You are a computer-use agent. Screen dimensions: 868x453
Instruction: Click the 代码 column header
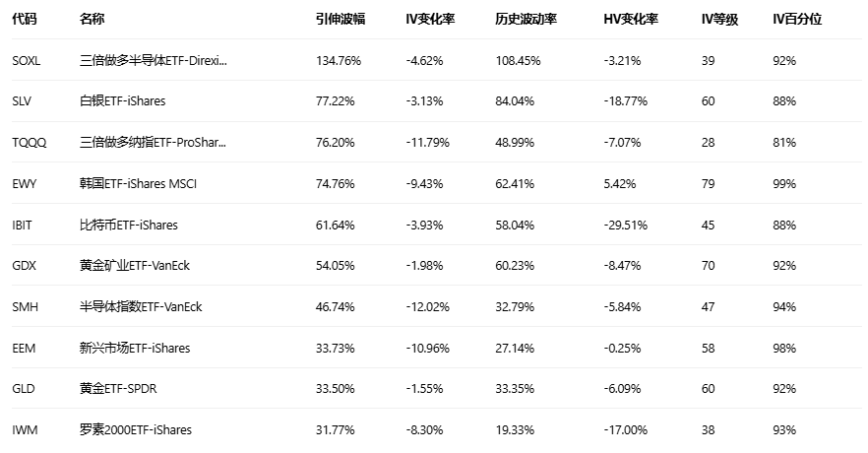tap(26, 19)
